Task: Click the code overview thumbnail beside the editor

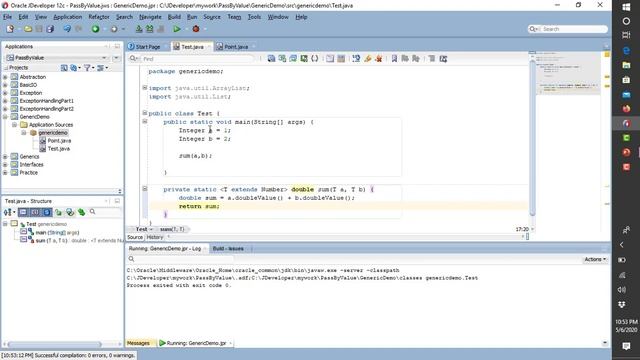Action: click(x=568, y=73)
